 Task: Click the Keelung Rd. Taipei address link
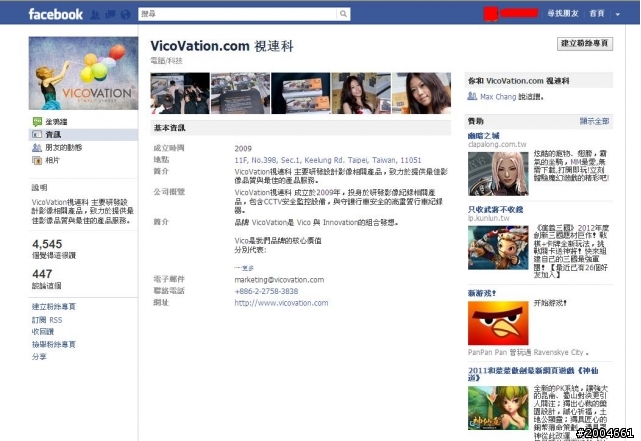[327, 160]
